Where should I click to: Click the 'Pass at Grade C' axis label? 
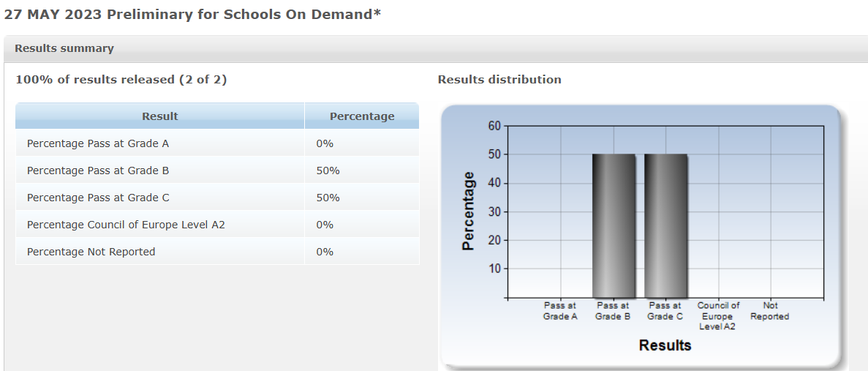tap(665, 311)
